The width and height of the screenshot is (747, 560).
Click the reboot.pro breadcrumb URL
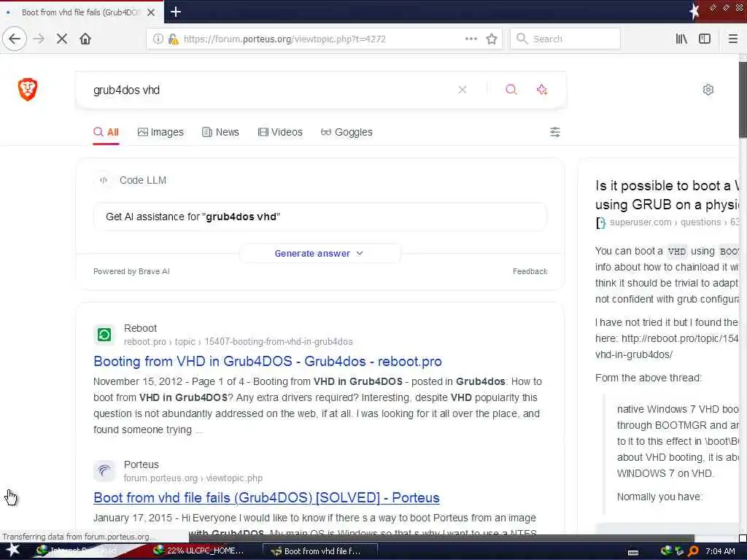click(239, 342)
